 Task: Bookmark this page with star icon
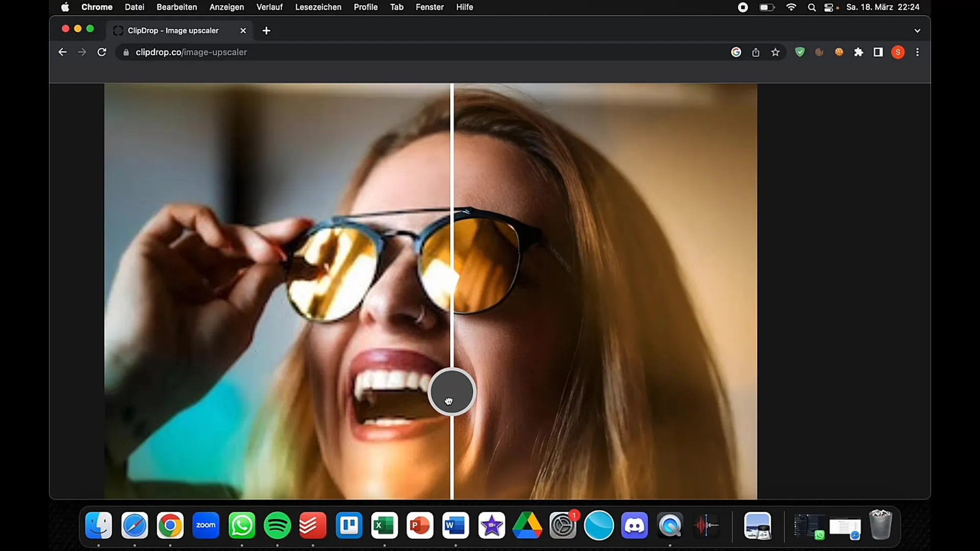pyautogui.click(x=775, y=52)
